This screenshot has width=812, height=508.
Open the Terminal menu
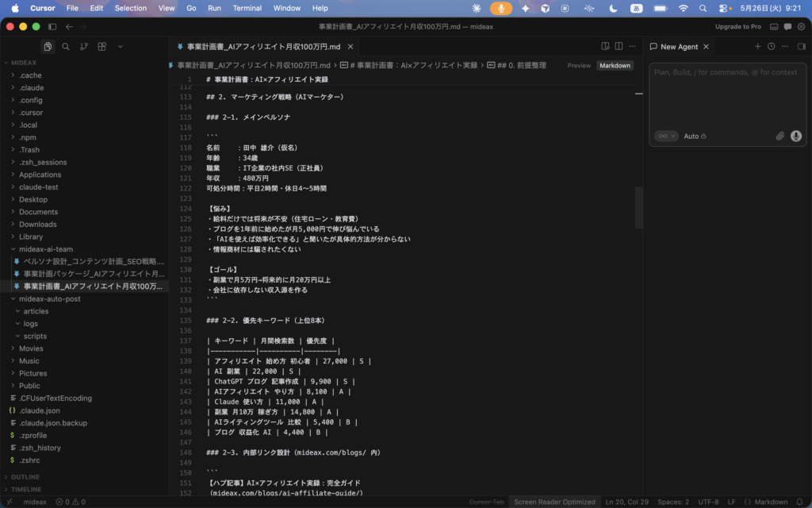[x=247, y=8]
